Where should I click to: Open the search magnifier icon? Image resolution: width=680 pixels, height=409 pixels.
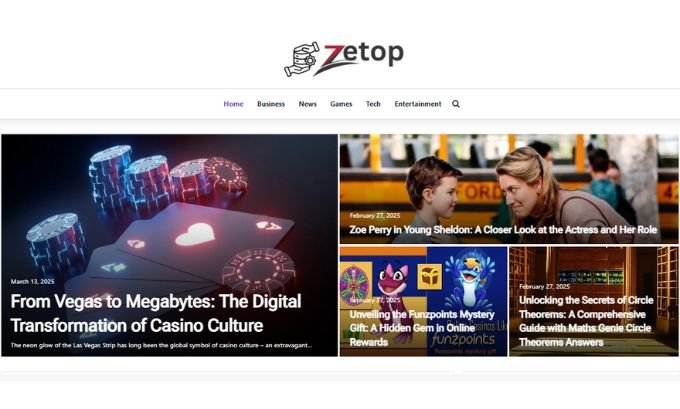coord(456,104)
